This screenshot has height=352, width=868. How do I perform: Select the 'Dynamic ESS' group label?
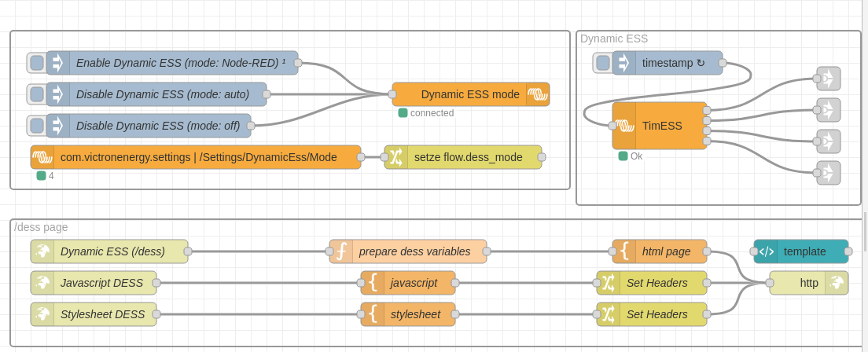(x=614, y=38)
